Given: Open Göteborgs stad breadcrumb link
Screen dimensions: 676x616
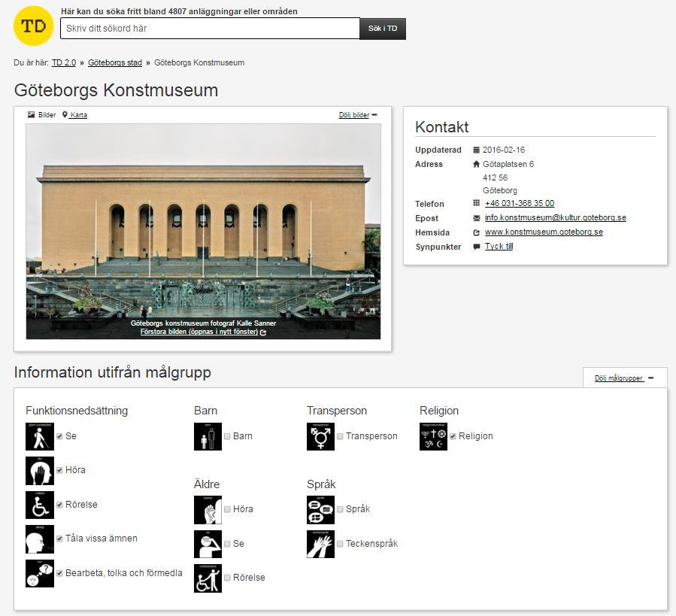Looking at the screenshot, I should 115,62.
